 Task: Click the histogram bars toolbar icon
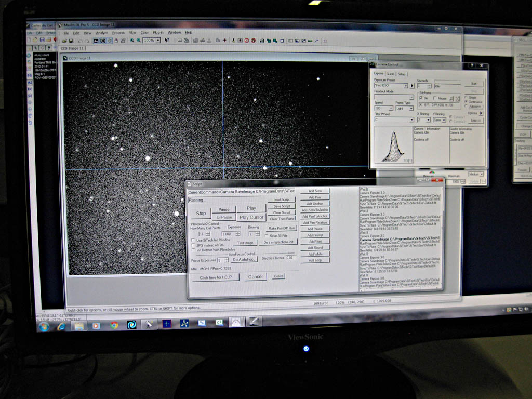(262, 41)
